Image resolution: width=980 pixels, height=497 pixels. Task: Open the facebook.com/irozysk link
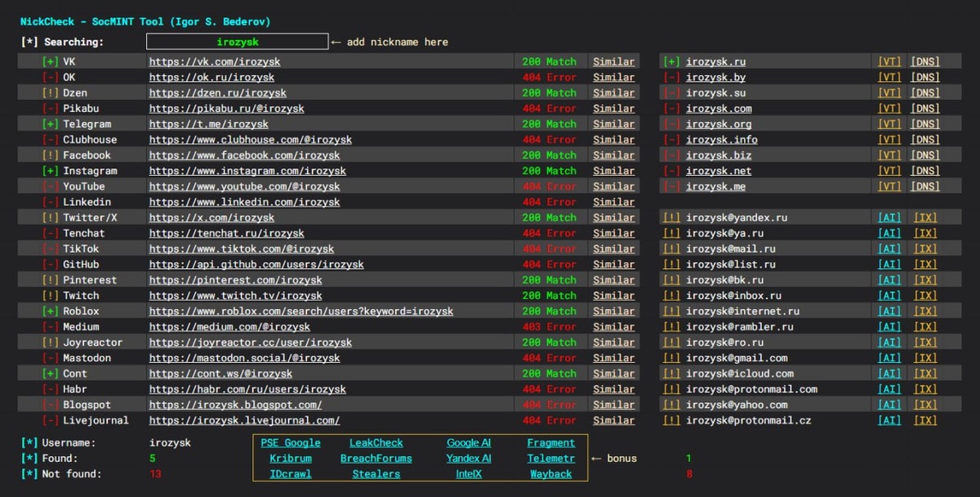click(x=244, y=154)
